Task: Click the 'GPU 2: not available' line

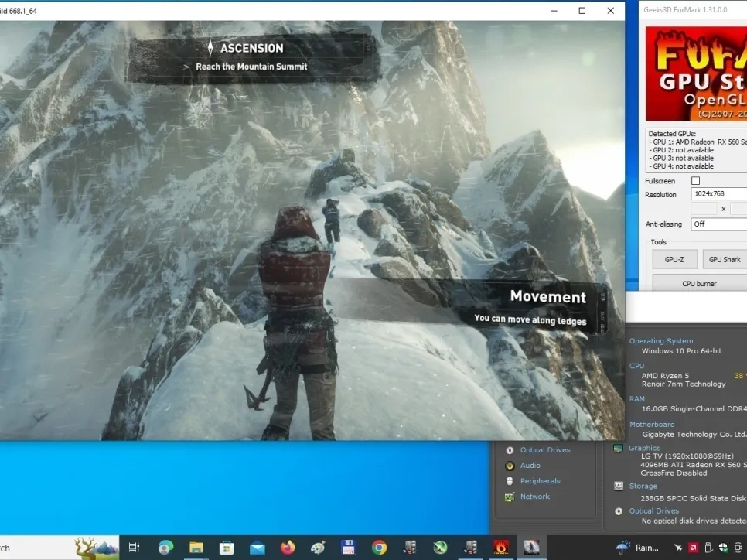Action: click(x=681, y=149)
